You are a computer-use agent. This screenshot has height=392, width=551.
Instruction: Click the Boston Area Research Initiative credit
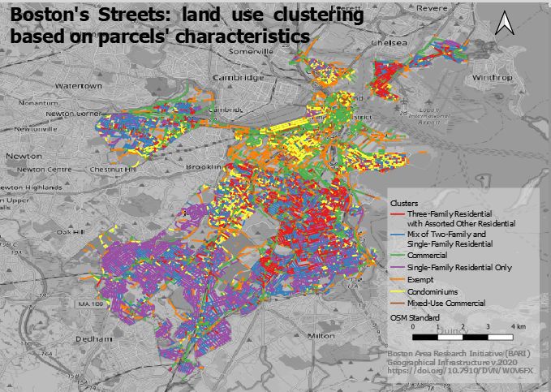click(456, 354)
